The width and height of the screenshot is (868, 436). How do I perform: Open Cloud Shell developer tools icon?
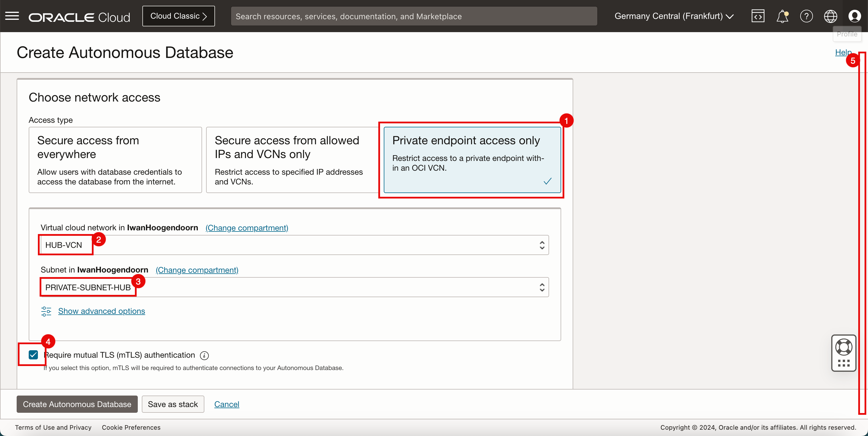point(757,16)
